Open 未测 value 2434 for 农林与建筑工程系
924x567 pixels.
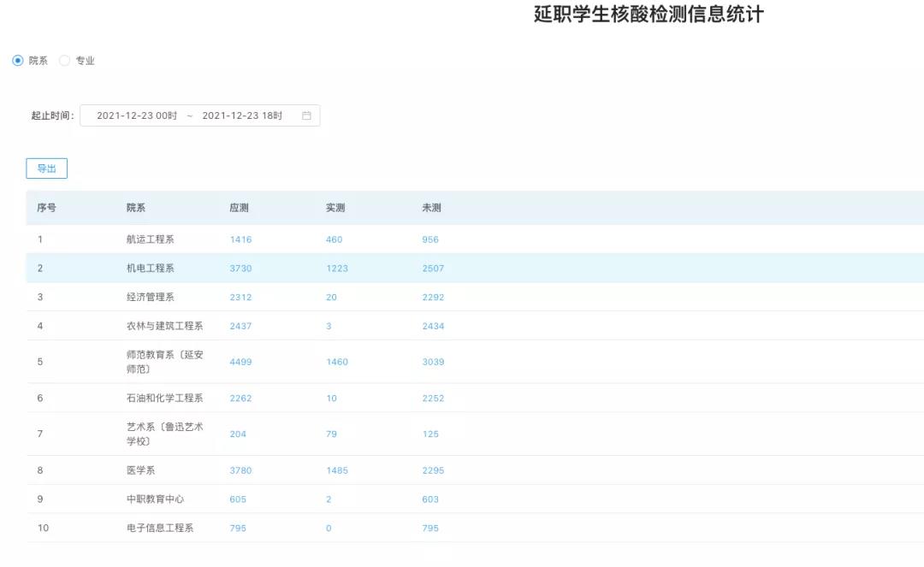pyautogui.click(x=433, y=326)
